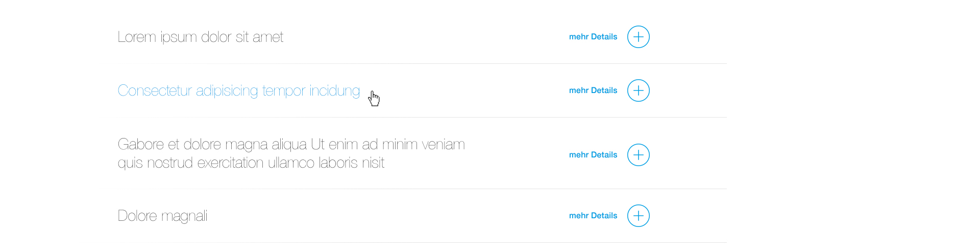Open 'mehr Details' for 'Lorem ipsum dolor sit amet'
The width and height of the screenshot is (980, 252).
pyautogui.click(x=593, y=37)
